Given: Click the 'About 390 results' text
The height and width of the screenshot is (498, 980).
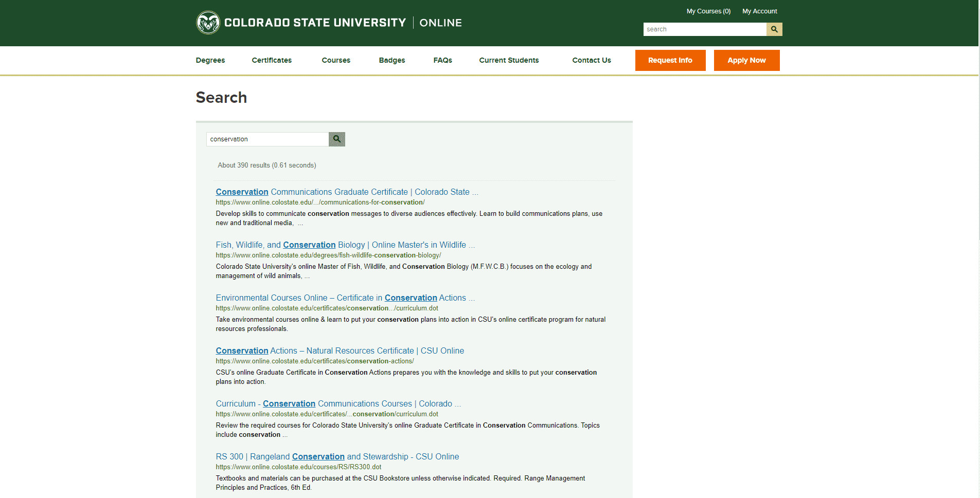Looking at the screenshot, I should tap(266, 165).
